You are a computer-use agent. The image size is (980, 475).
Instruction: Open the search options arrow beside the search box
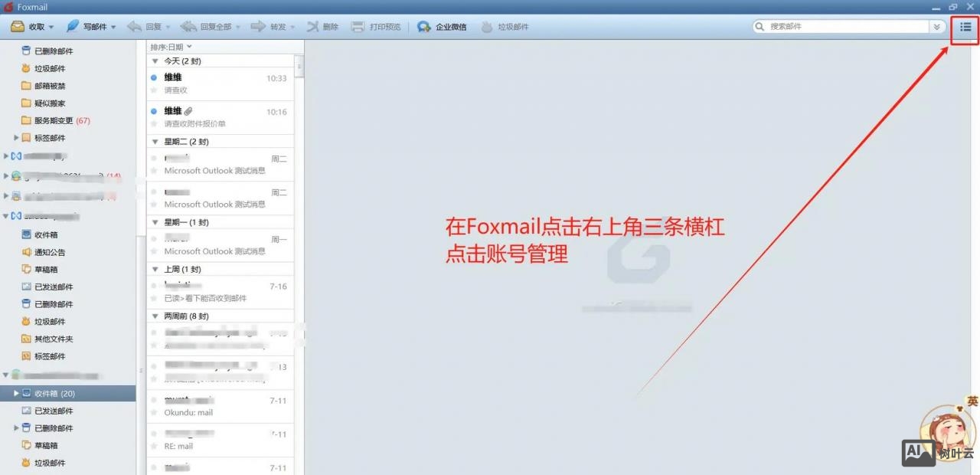click(936, 26)
